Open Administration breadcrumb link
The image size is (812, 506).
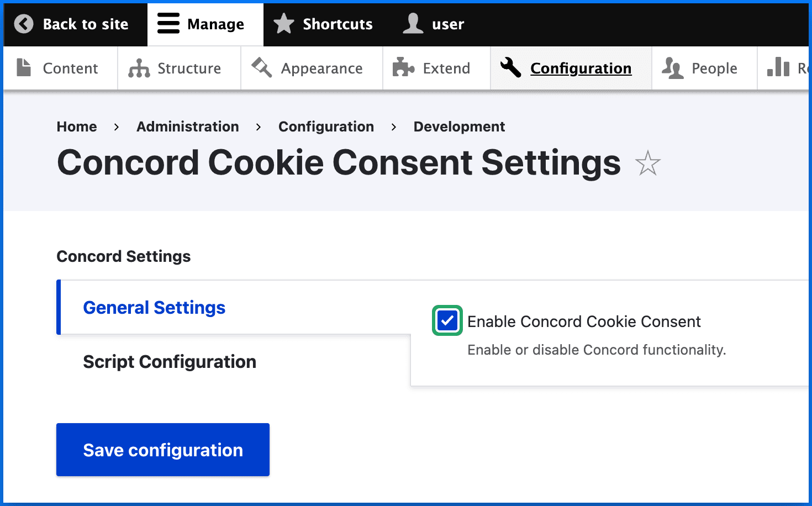(x=188, y=126)
